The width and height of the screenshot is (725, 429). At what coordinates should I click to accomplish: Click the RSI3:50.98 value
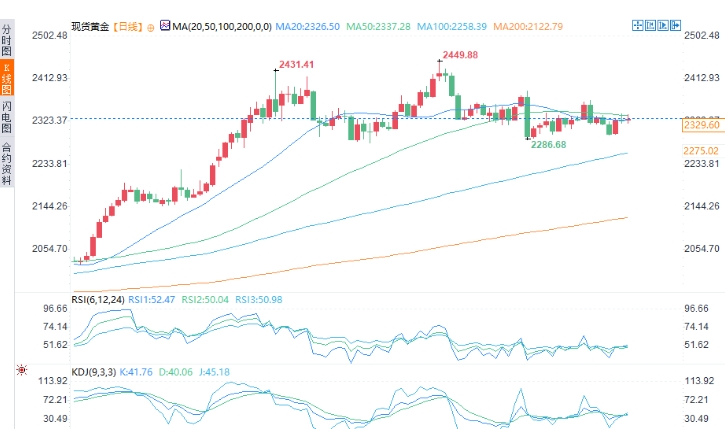coord(258,300)
